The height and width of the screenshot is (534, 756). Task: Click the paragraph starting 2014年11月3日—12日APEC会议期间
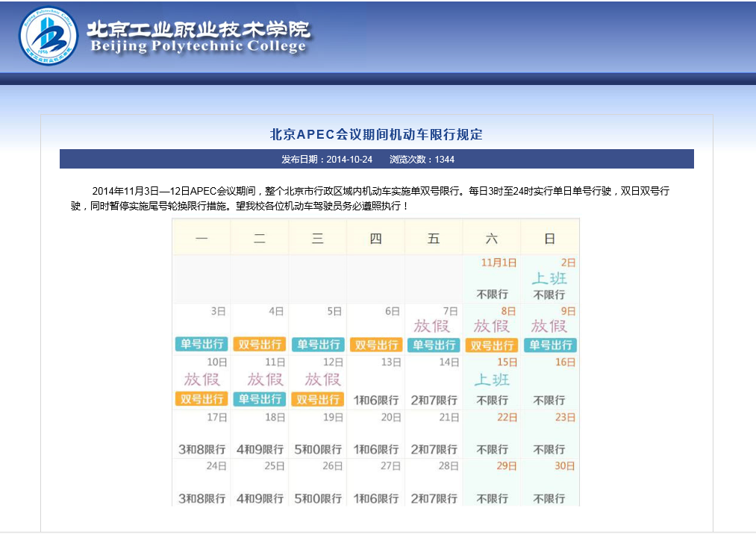(370, 198)
